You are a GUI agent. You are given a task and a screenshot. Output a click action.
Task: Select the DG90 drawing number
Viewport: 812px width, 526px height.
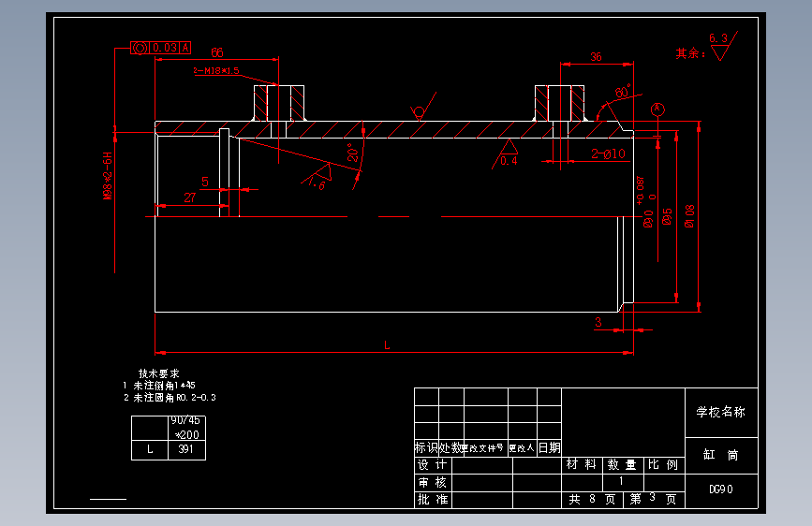coord(721,489)
